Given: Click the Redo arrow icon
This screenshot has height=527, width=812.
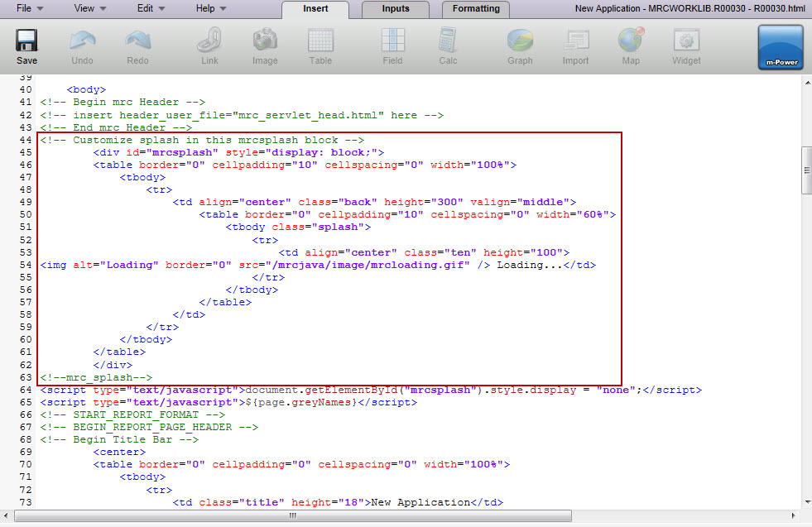Looking at the screenshot, I should pos(137,41).
